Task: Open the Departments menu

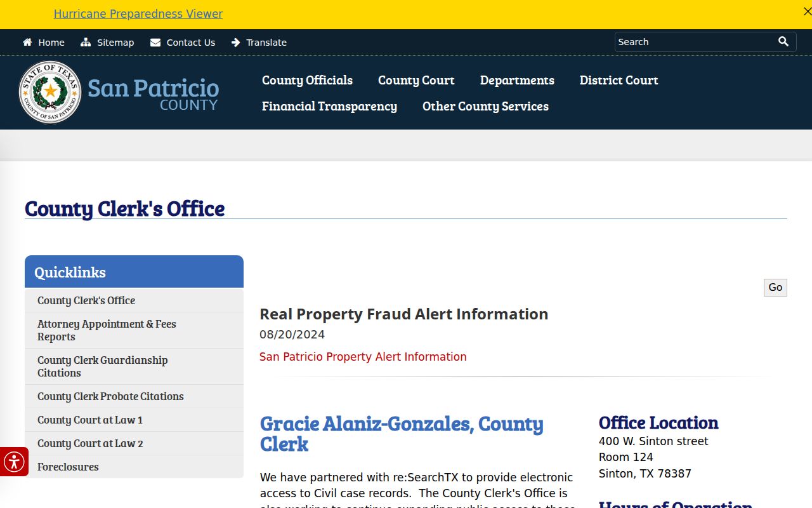Action: click(517, 80)
